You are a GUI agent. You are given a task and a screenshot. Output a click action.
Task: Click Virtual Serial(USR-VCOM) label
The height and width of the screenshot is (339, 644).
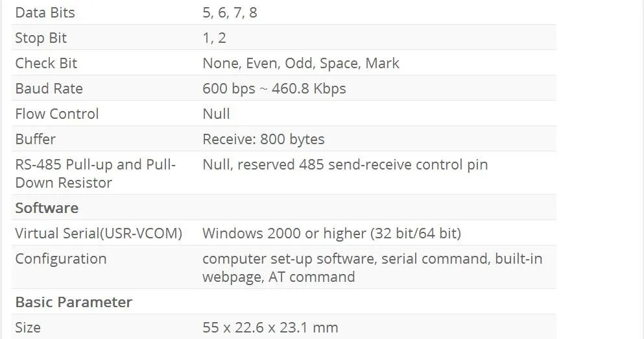tap(99, 233)
